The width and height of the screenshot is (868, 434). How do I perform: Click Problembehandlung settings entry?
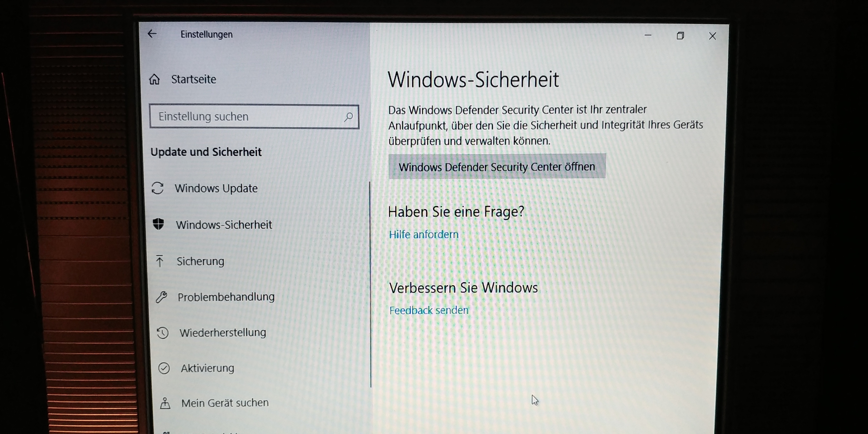tap(226, 297)
